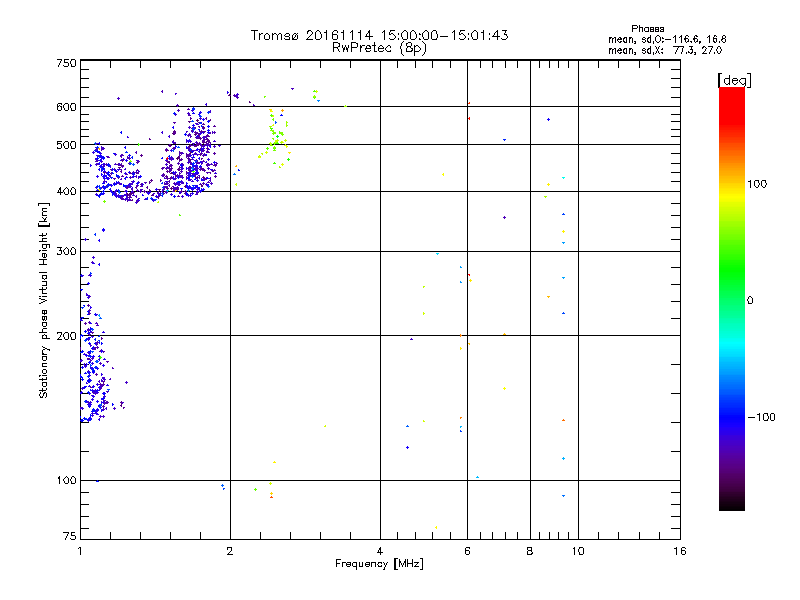Click the '[deg]' colorbar unit label
The image size is (800, 600).
[x=734, y=80]
